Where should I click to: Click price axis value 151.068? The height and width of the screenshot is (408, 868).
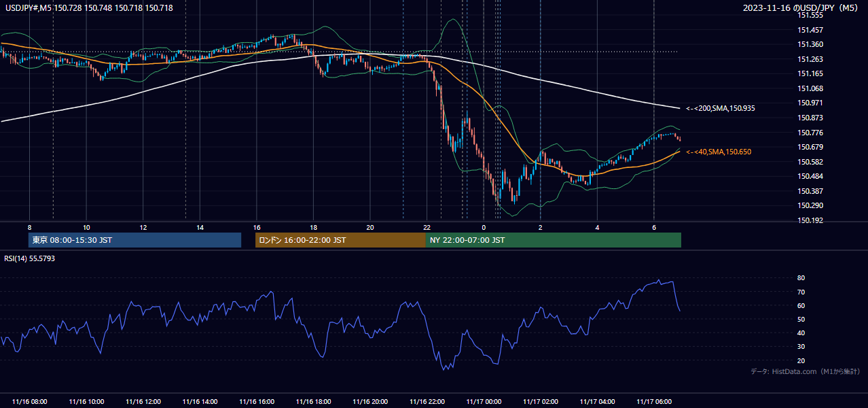pyautogui.click(x=810, y=88)
